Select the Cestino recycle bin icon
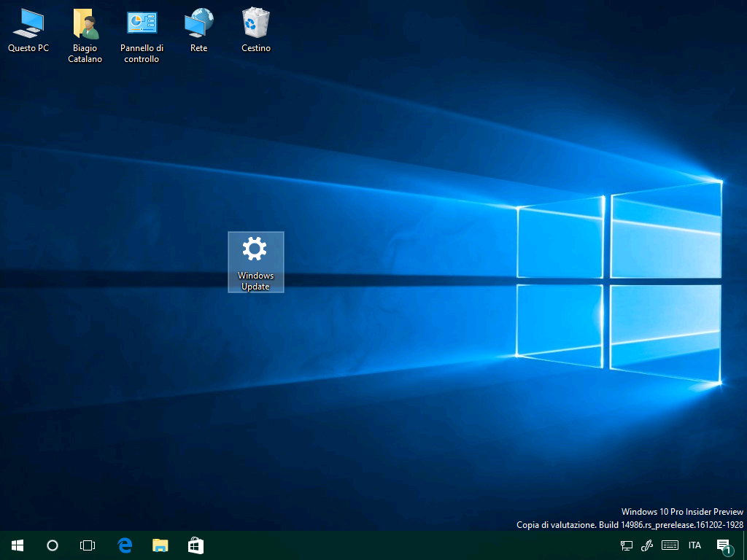Viewport: 747px width, 560px height. [x=256, y=30]
